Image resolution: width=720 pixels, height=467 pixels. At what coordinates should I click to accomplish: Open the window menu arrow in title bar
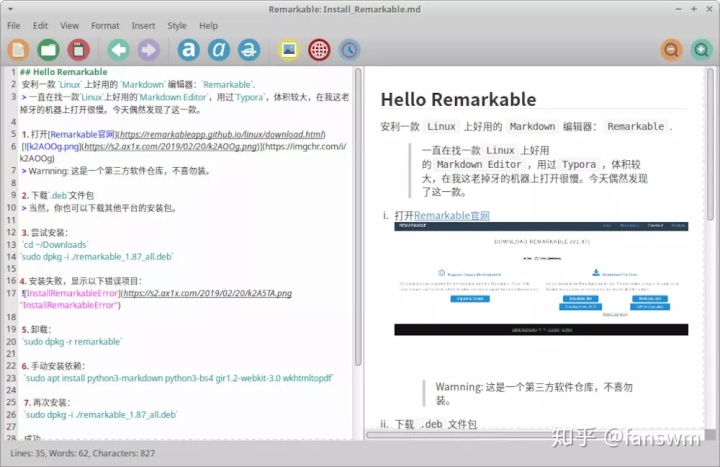(10, 9)
